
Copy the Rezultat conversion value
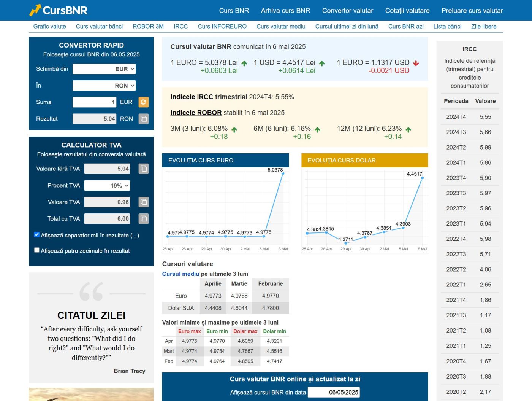(x=144, y=119)
